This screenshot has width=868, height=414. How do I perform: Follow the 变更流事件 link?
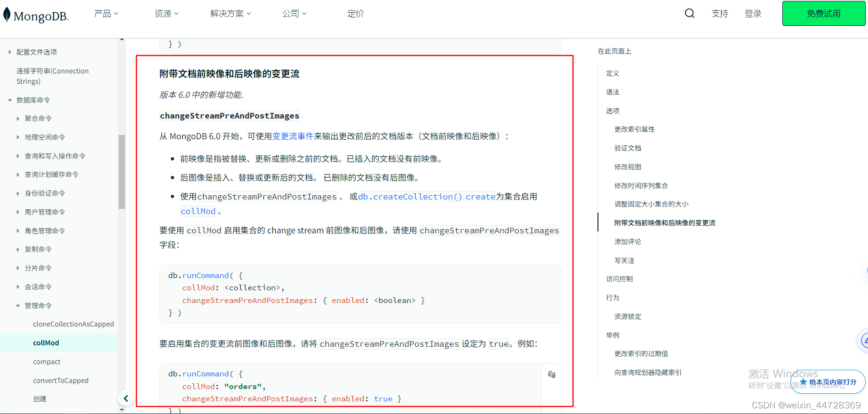click(x=293, y=136)
